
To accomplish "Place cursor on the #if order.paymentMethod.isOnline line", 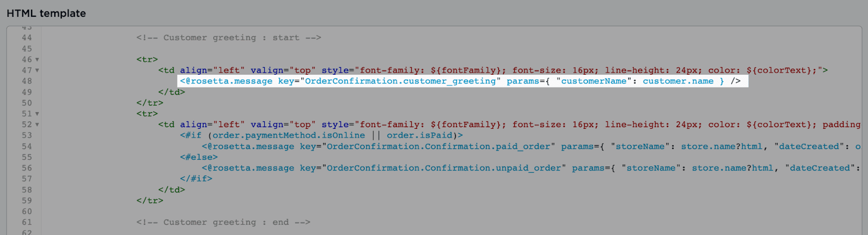I will pos(321,135).
